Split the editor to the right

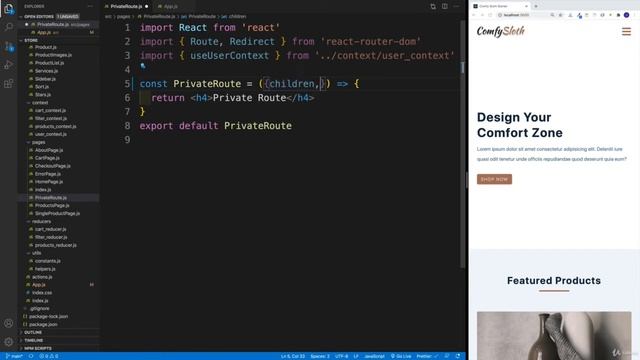[445, 7]
